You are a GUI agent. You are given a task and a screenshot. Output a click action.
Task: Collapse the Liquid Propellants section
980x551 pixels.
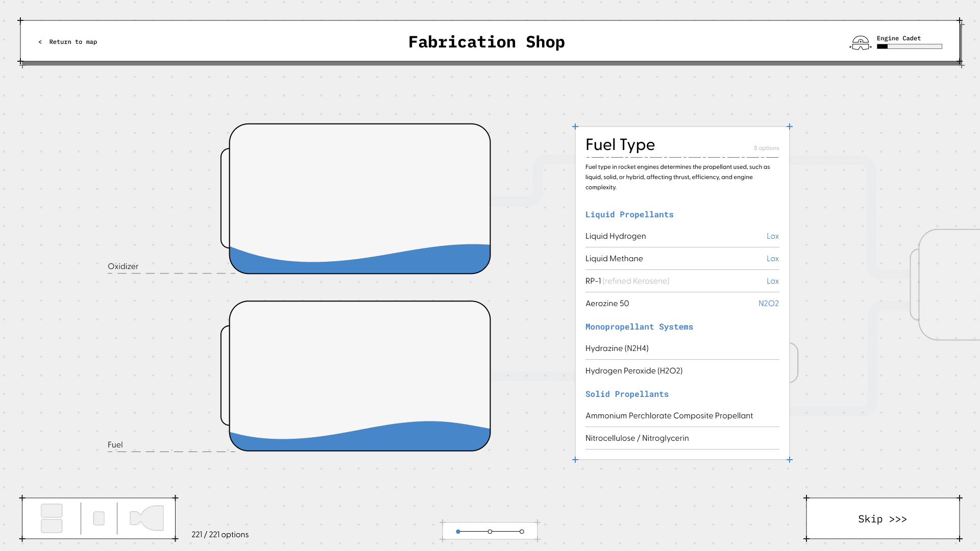pos(629,214)
